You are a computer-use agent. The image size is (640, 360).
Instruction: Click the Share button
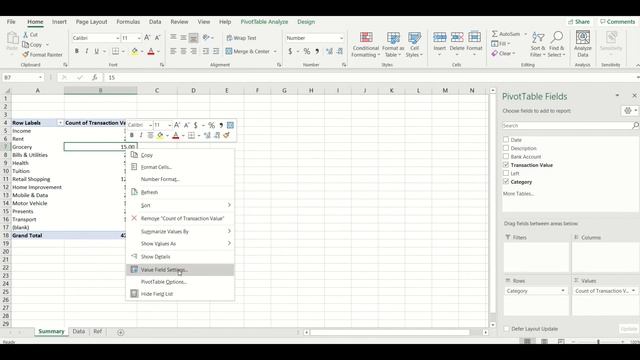[x=579, y=22]
